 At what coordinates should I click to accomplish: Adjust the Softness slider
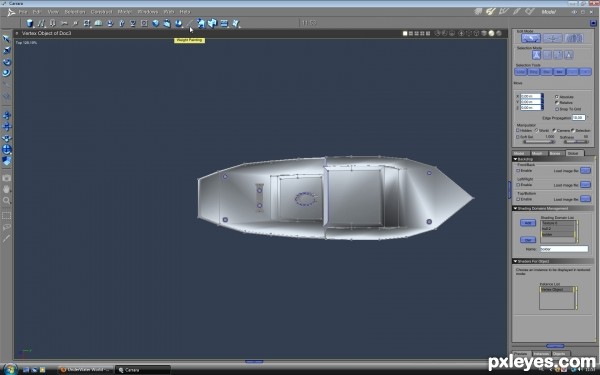point(577,142)
